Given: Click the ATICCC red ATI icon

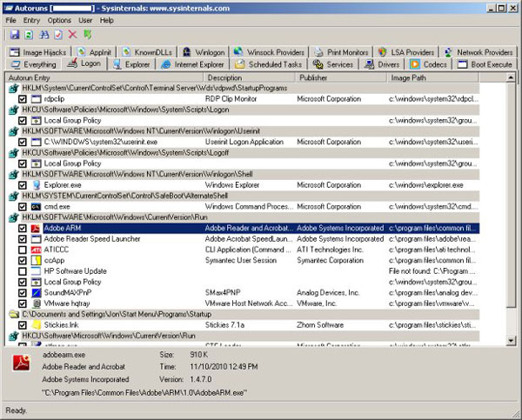Looking at the screenshot, I should coord(36,250).
